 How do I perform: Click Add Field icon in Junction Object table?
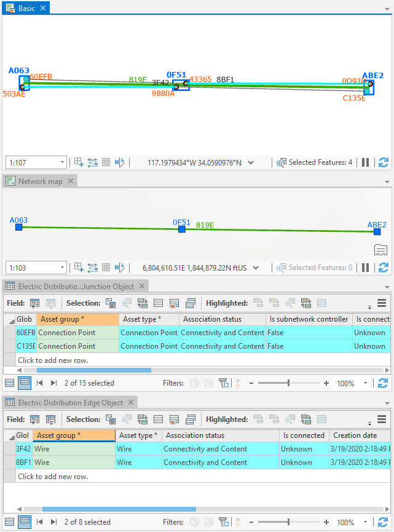(34, 303)
